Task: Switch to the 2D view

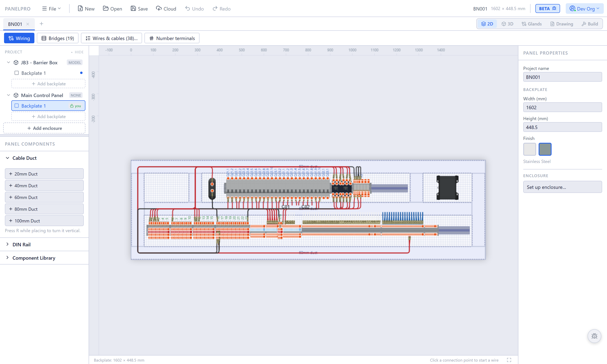Action: 487,24
